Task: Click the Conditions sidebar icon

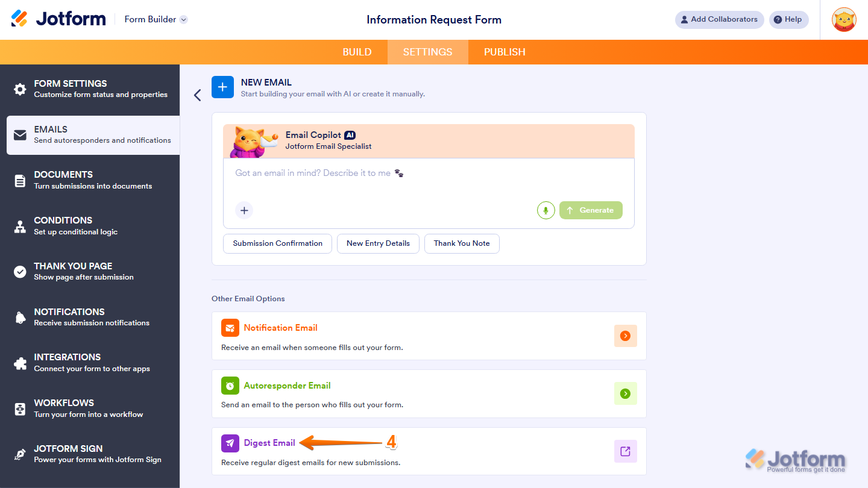Action: coord(20,226)
